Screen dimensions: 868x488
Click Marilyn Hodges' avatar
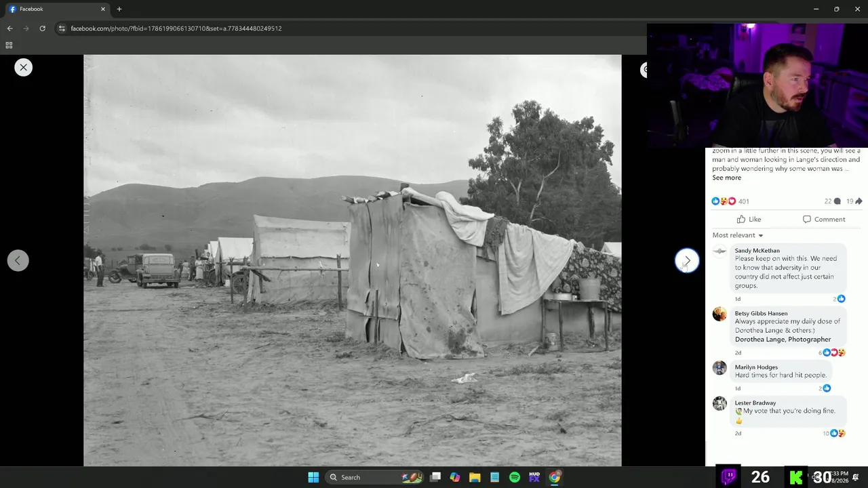point(719,368)
